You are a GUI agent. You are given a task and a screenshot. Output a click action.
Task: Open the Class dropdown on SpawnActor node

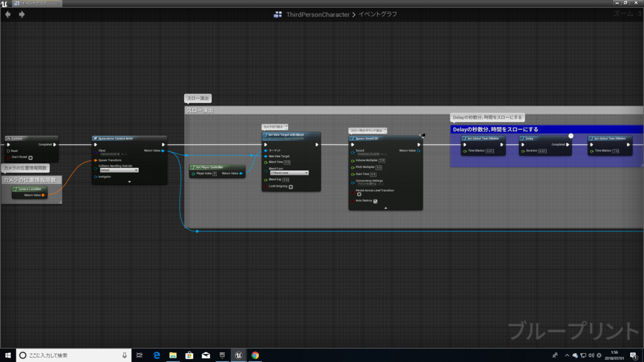tap(111, 155)
